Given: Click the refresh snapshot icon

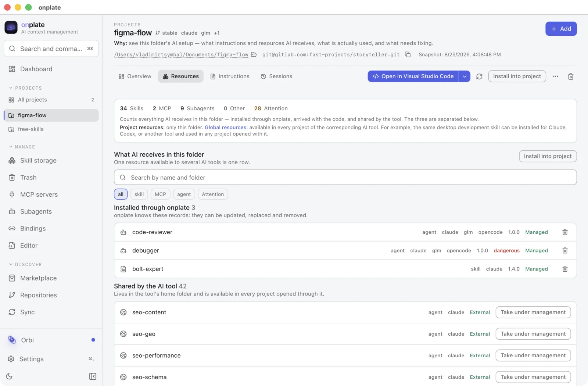Looking at the screenshot, I should pyautogui.click(x=479, y=76).
